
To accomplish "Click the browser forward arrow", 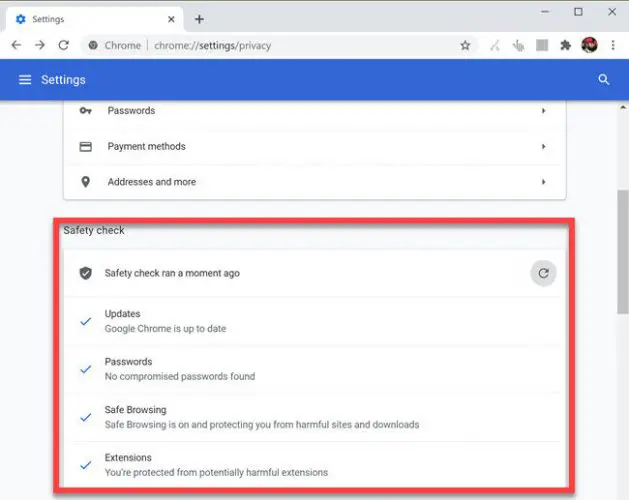I will point(40,45).
